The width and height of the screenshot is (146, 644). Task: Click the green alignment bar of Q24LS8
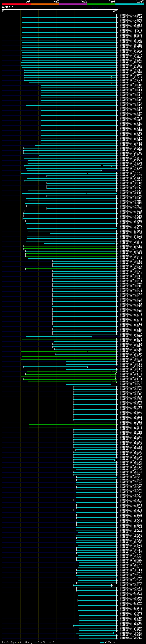click(72, 372)
